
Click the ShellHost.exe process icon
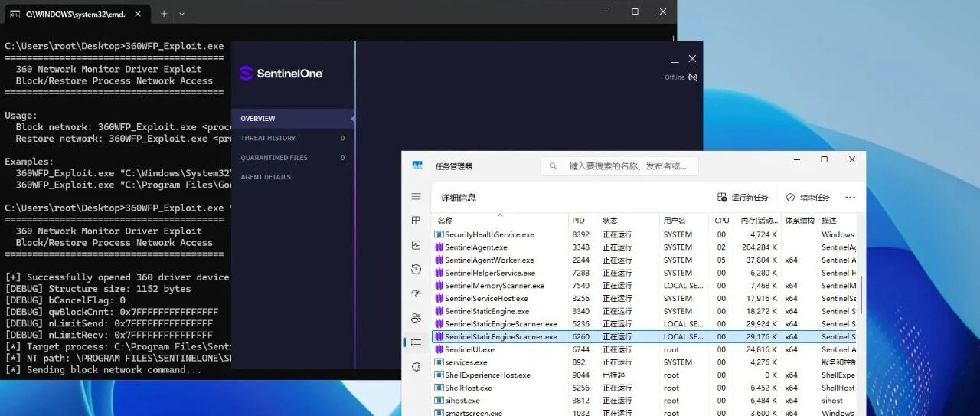tap(439, 388)
